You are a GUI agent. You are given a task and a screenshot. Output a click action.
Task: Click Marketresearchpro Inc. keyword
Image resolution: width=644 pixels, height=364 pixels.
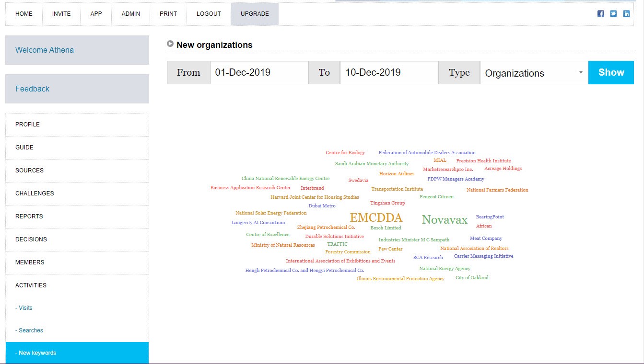coord(448,170)
